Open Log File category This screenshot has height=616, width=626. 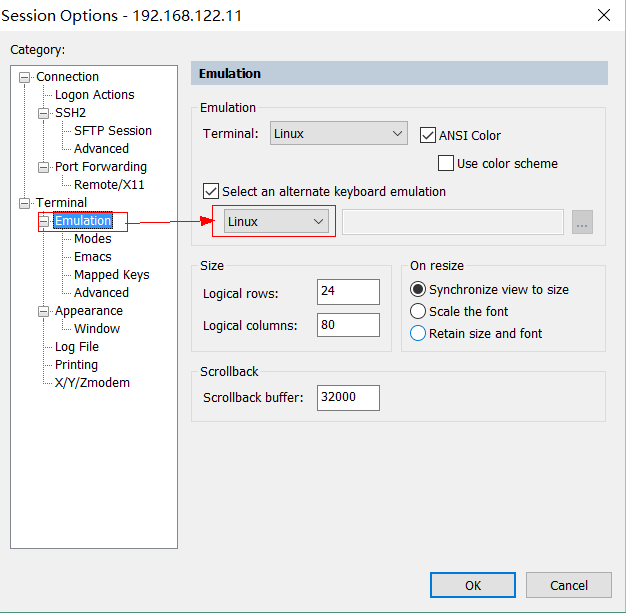pyautogui.click(x=77, y=347)
